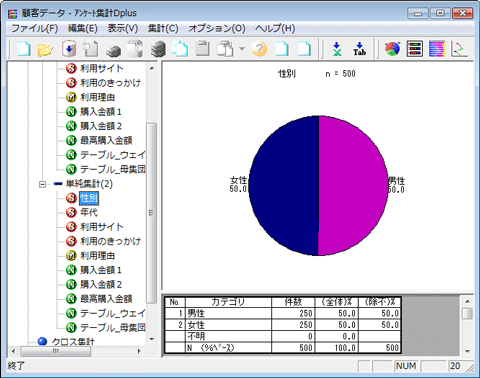Image resolution: width=480 pixels, height=378 pixels.
Task: Select the クロス集計 tree node
Action: (x=73, y=342)
